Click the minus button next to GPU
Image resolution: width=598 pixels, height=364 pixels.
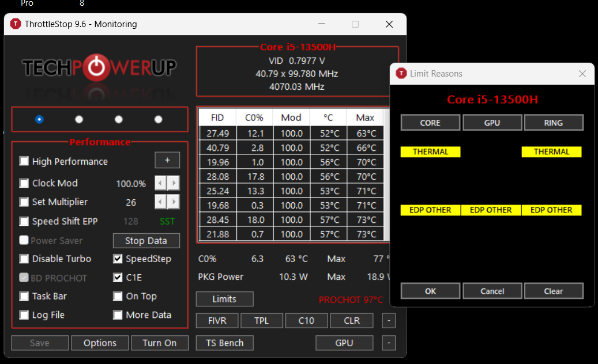click(389, 343)
